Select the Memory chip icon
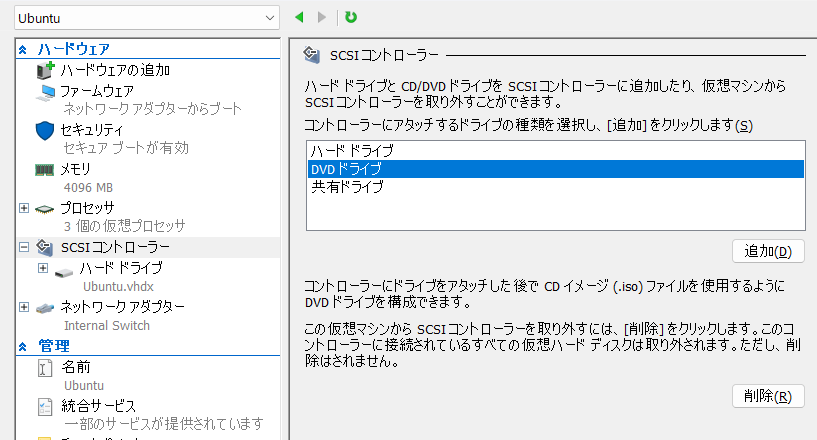 pos(46,169)
